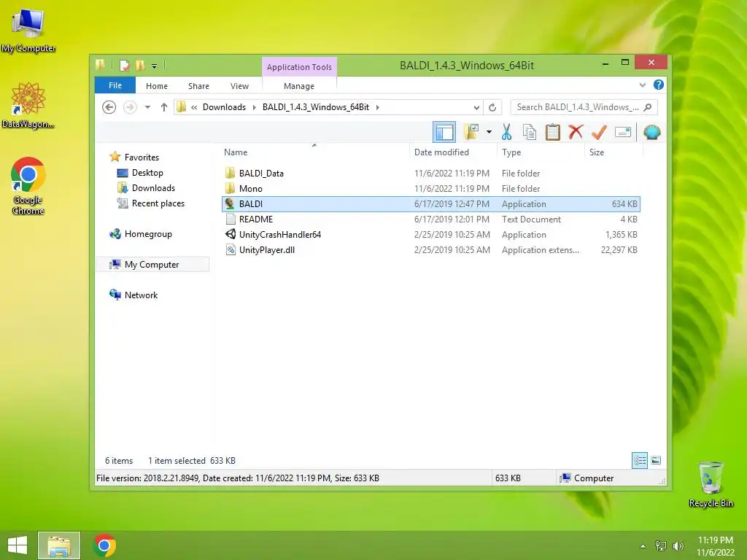Click the Application Tools contextual tab
This screenshot has width=747, height=560.
pyautogui.click(x=299, y=66)
